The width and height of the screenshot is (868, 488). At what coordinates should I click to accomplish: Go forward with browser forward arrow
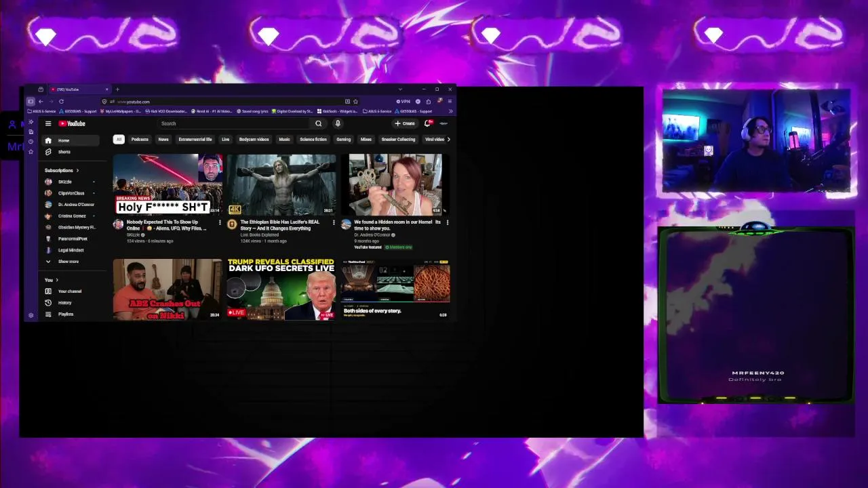click(x=51, y=102)
